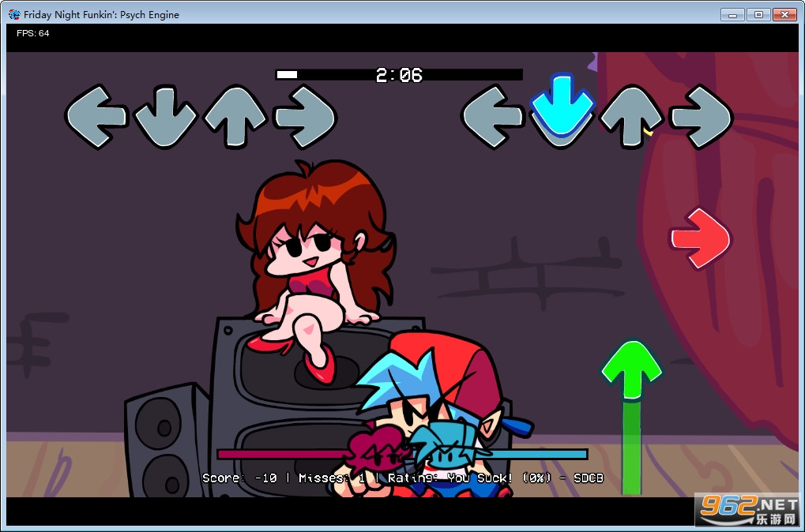The width and height of the screenshot is (805, 532).
Task: Click the small left side speaker
Action: (x=165, y=441)
